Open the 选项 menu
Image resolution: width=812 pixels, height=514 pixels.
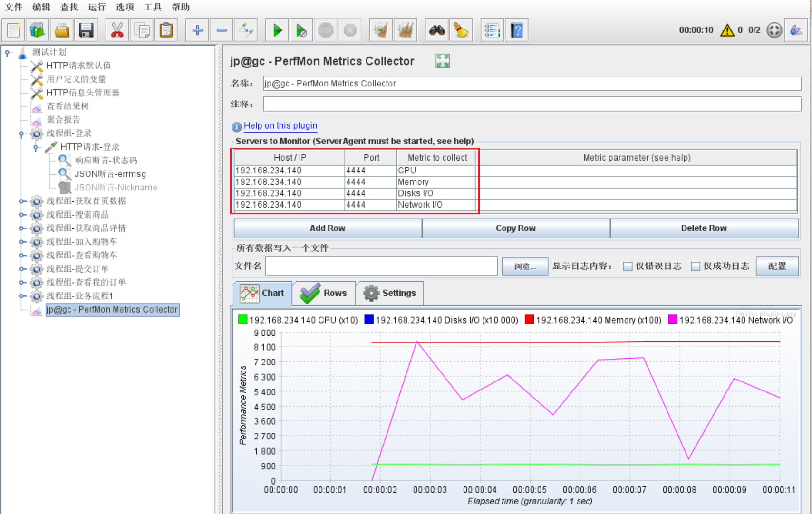[x=125, y=7]
